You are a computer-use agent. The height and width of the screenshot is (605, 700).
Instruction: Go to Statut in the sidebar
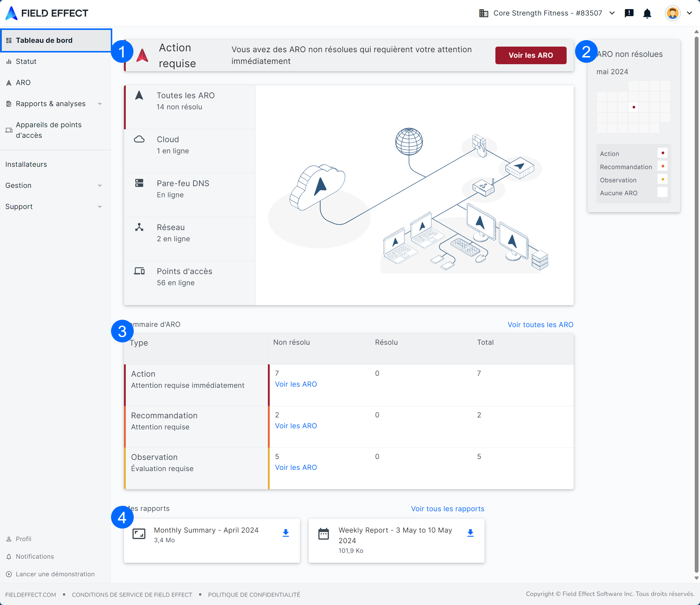(26, 62)
